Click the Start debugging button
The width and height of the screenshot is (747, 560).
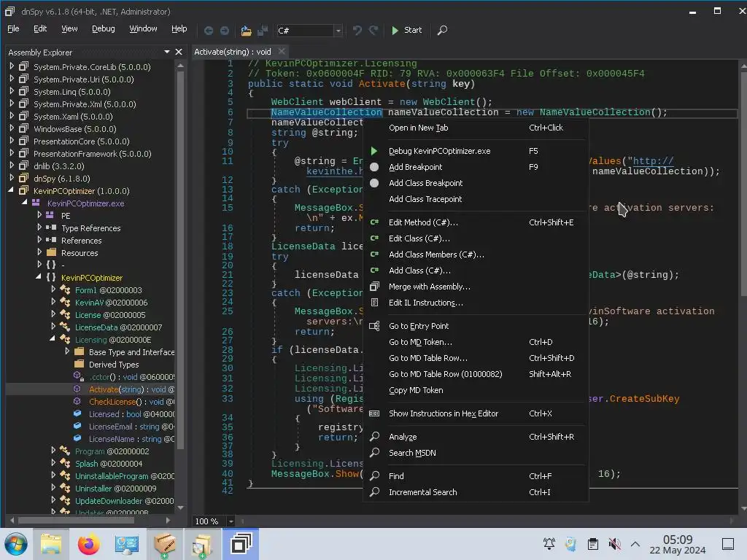click(406, 30)
